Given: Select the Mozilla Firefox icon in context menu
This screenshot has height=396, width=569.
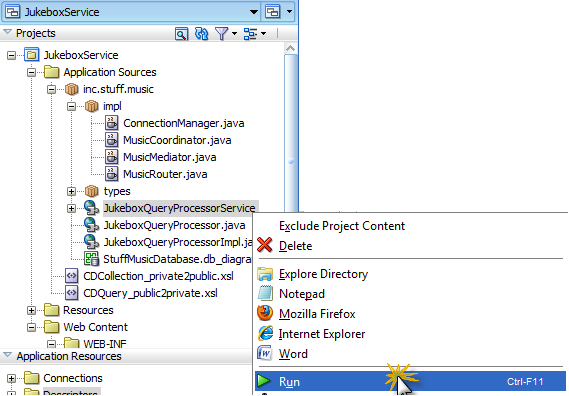Looking at the screenshot, I should pos(265,313).
